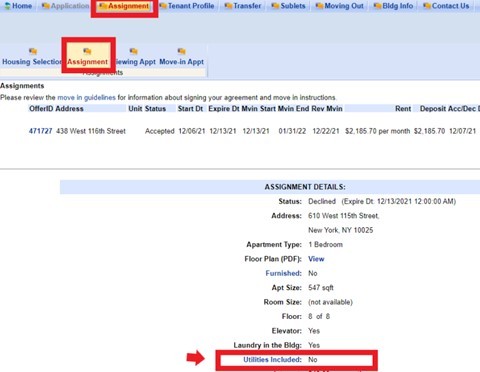Click the Application folder icon
Image resolution: width=480 pixels, height=372 pixels.
pos(46,6)
